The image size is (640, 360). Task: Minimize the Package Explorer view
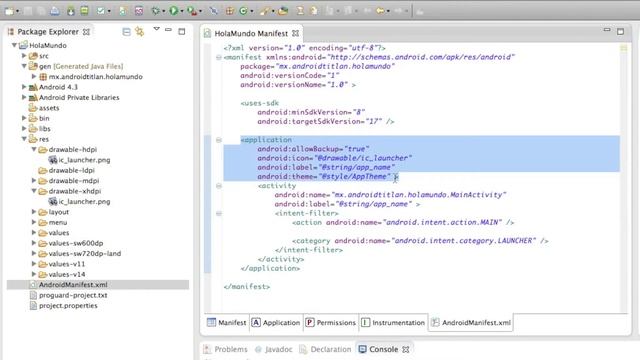pyautogui.click(x=168, y=30)
